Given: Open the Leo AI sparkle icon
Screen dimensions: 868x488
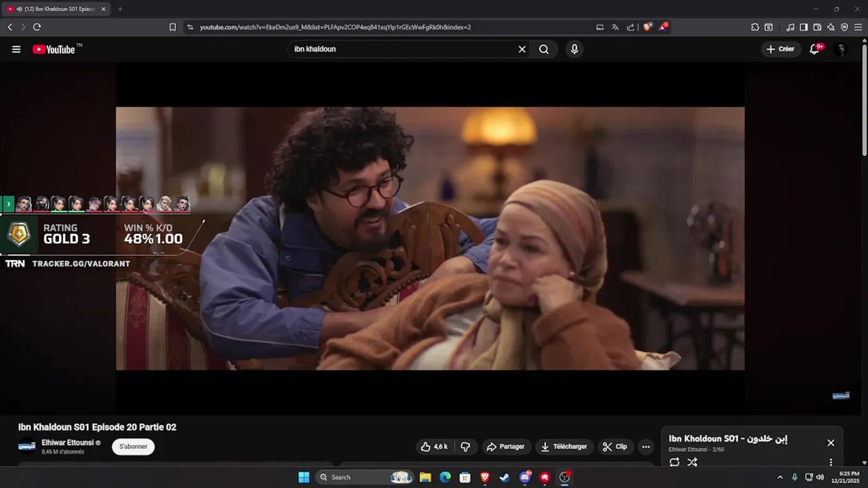Looking at the screenshot, I should tap(831, 27).
